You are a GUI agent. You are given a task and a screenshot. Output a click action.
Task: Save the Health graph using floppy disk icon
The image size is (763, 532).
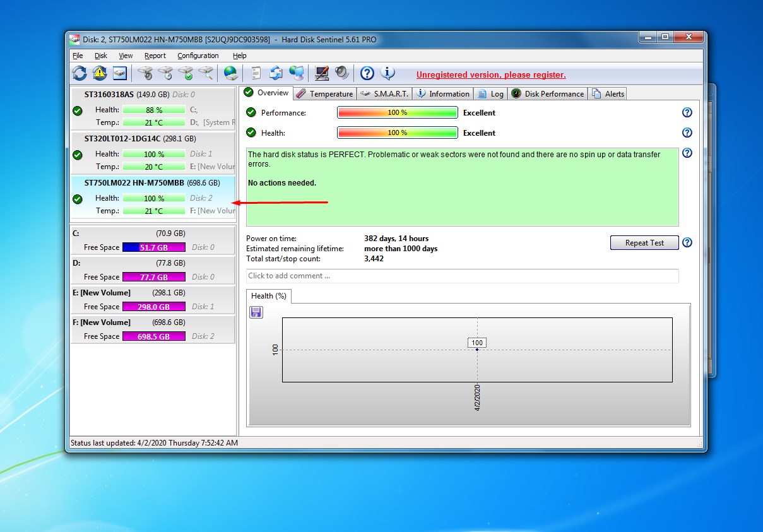[256, 312]
